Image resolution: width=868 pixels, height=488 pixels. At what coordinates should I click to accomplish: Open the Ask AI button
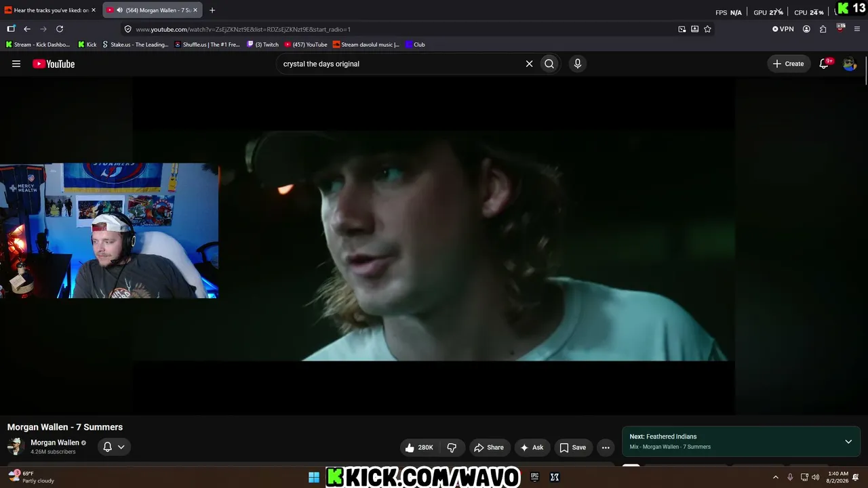click(x=532, y=447)
